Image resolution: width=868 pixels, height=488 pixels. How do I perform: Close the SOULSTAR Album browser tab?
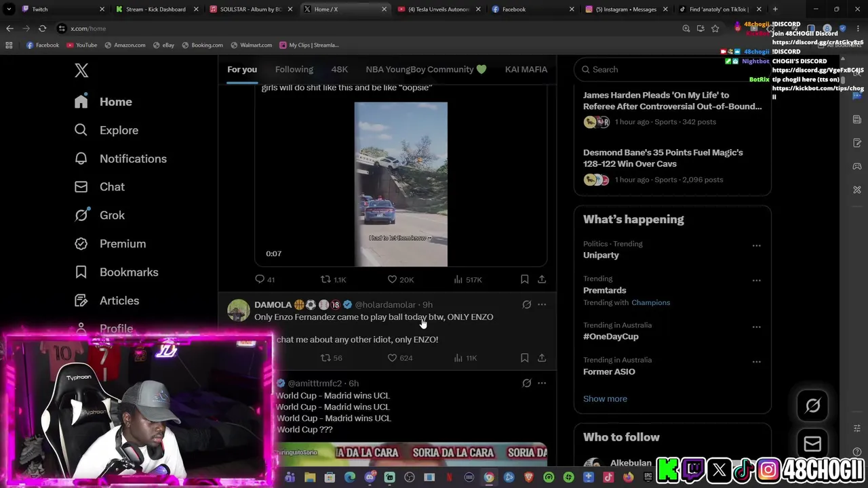[290, 9]
